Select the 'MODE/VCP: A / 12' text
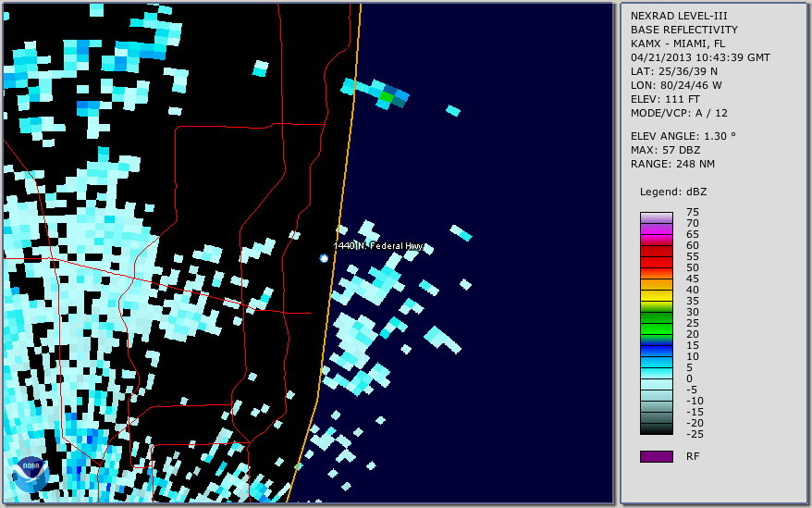This screenshot has height=508, width=812. [x=680, y=113]
